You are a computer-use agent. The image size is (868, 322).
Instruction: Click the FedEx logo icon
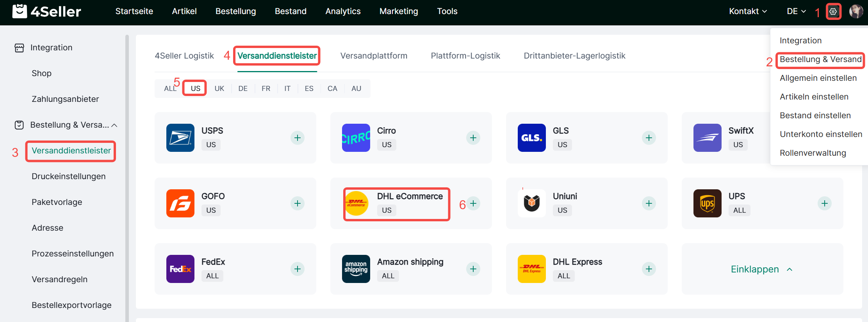[180, 269]
